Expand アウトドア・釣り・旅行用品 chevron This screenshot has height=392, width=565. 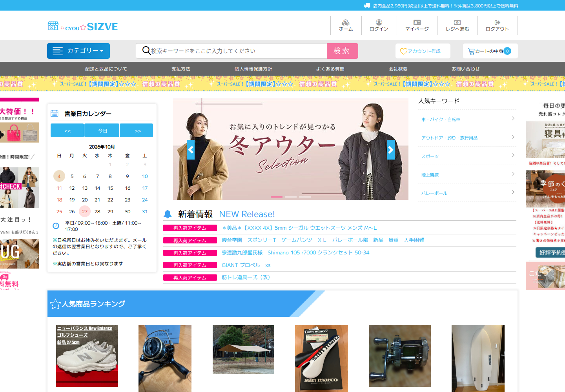pos(513,137)
